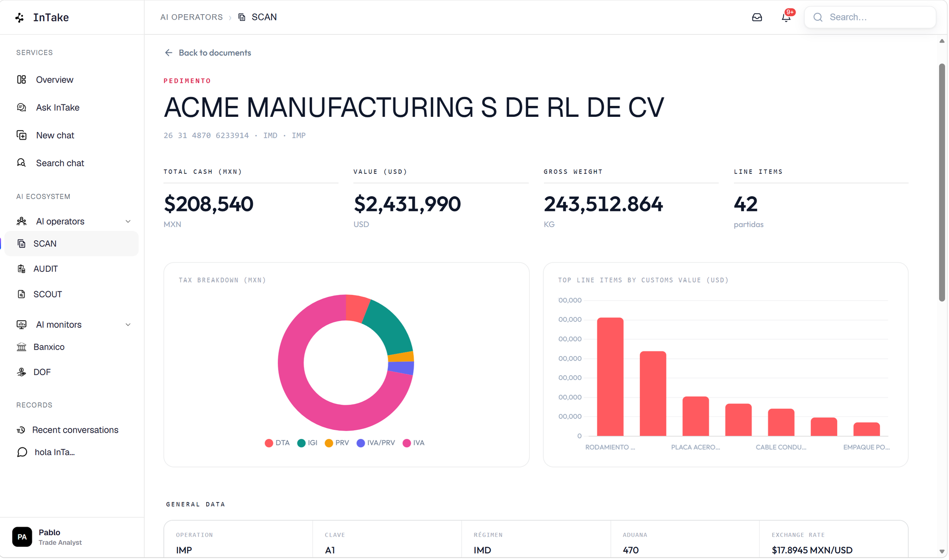The width and height of the screenshot is (949, 560).
Task: Click the $2,431,990 USD value
Action: pos(408,205)
